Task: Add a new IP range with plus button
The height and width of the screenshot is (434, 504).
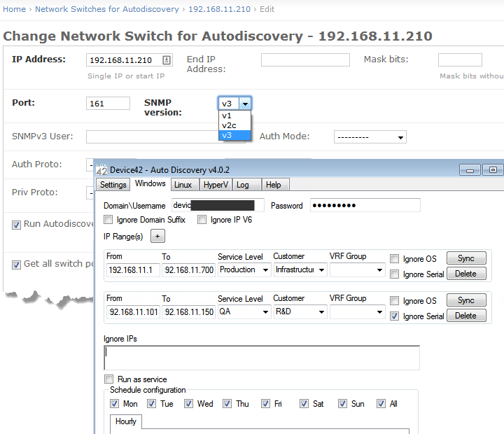Action: click(157, 237)
